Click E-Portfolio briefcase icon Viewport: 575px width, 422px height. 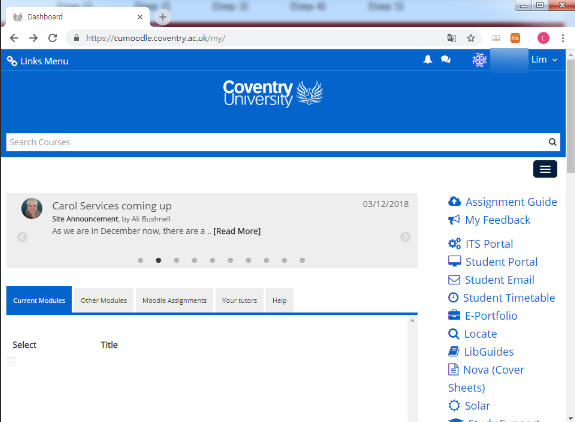click(x=454, y=315)
